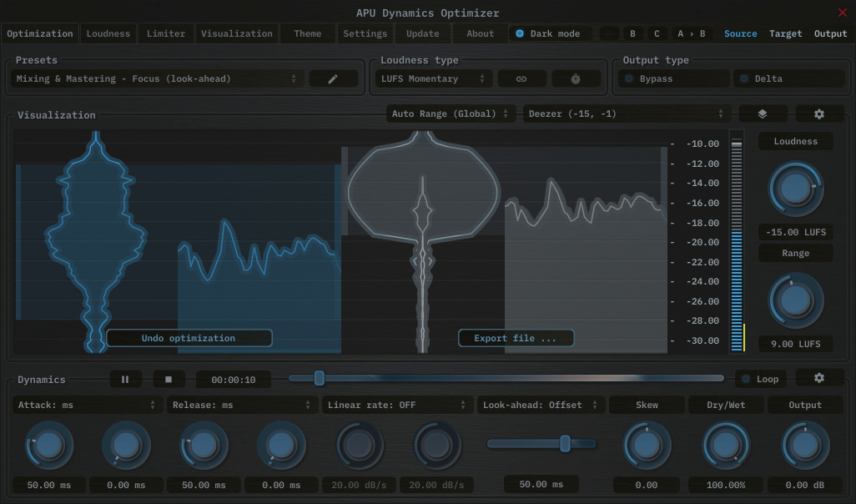Click the link icon next to LUFS Momentary
This screenshot has width=856, height=504.
pos(521,78)
